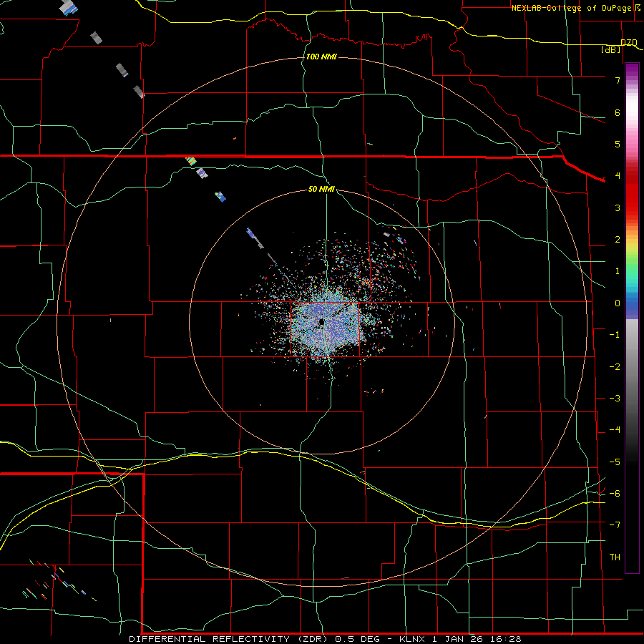Screen dimensions: 644x644
Task: Click the [dB] unit label
Action: (x=611, y=49)
